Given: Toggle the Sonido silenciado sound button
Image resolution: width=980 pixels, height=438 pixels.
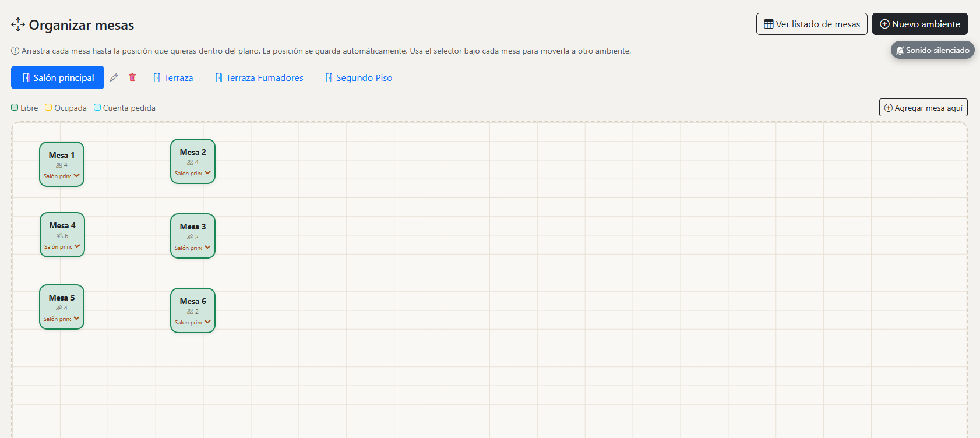Looking at the screenshot, I should 932,50.
